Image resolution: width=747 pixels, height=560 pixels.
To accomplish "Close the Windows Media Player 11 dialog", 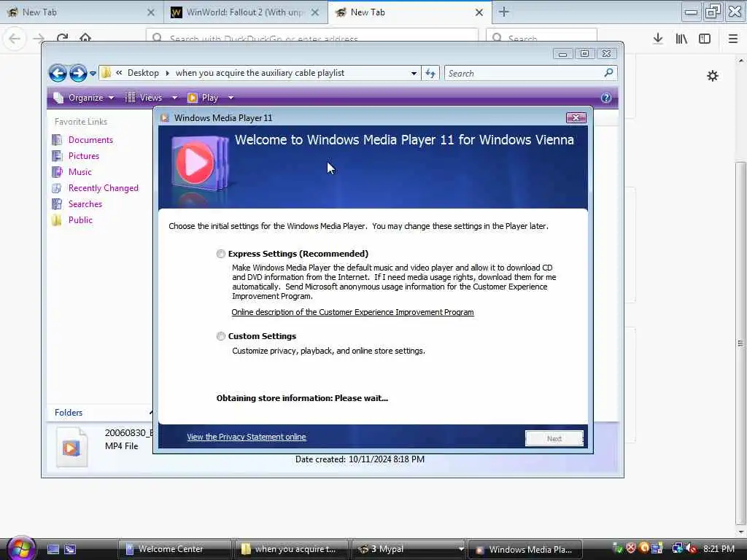I will [x=576, y=117].
